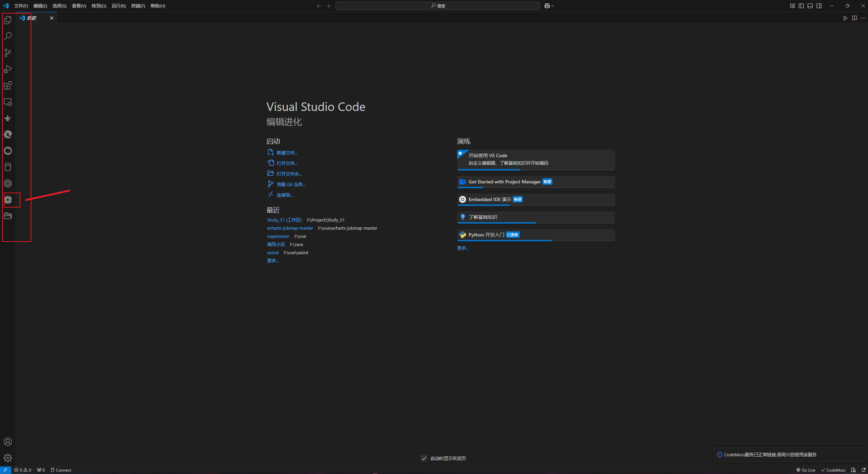Click the remote window indicator in status bar
Image resolution: width=868 pixels, height=474 pixels.
(5, 470)
